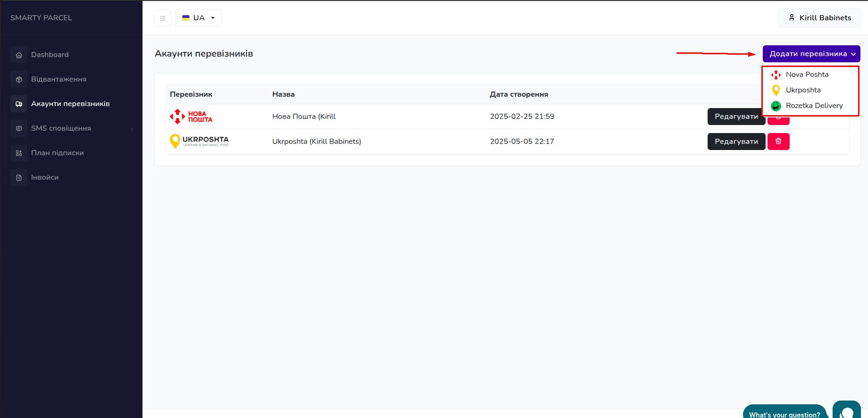
Task: Collapse the Додати перевізника dropdown
Action: (x=811, y=54)
